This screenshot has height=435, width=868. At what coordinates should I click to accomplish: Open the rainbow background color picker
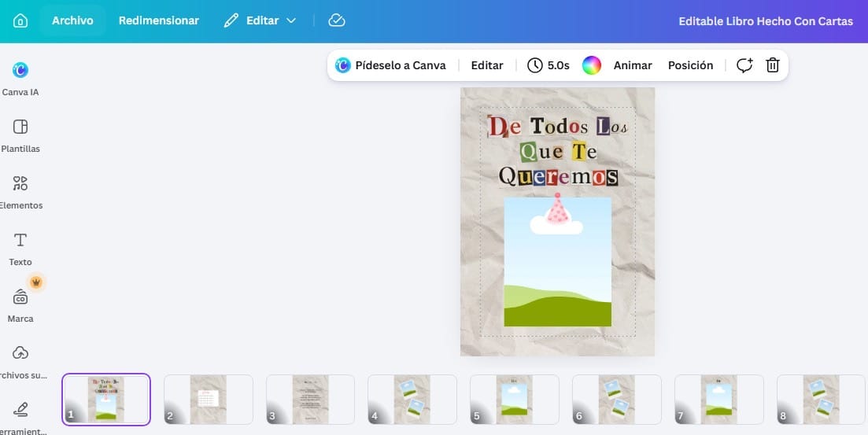click(x=591, y=65)
